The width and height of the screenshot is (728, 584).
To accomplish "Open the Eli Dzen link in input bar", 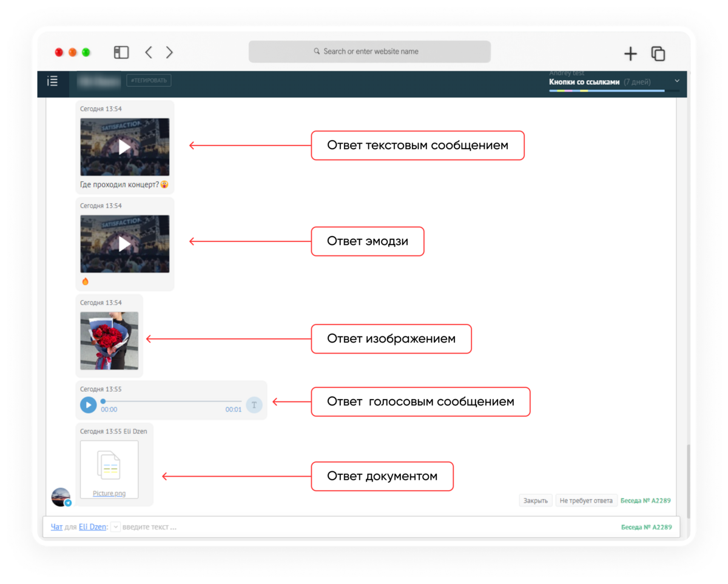I will tap(93, 527).
